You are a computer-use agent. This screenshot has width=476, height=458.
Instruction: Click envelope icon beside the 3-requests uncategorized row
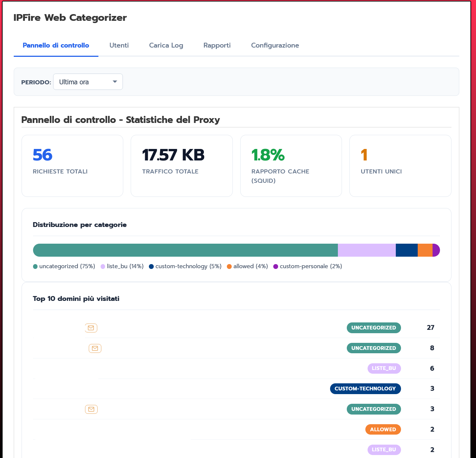click(91, 409)
